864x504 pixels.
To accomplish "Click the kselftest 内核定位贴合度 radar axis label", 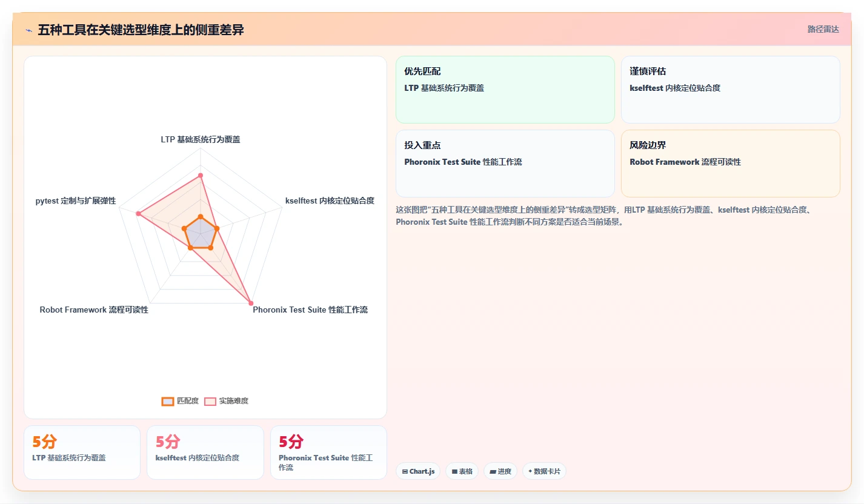I will (x=330, y=201).
